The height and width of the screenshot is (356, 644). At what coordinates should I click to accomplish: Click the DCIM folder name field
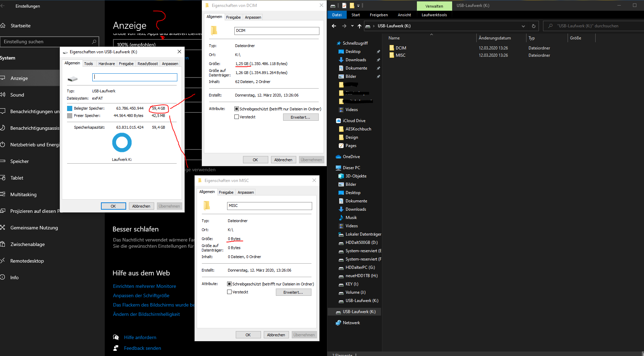(277, 31)
